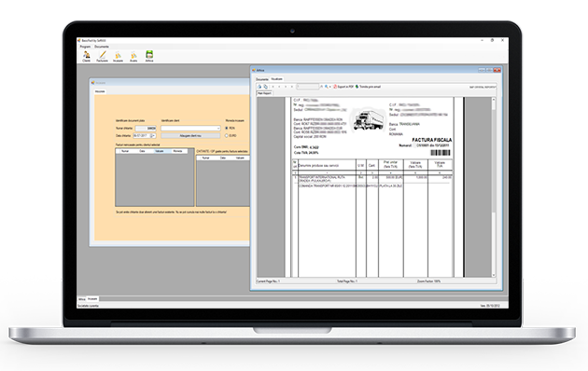Click Export in PDF button
This screenshot has height=371, width=588.
pyautogui.click(x=343, y=87)
